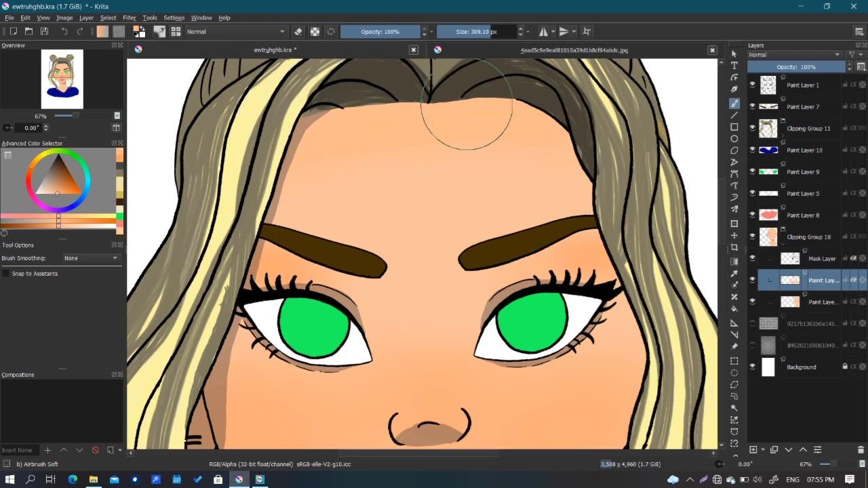Enable Snap to Assistants checkbox
Screen dimensions: 868x488
tap(7, 273)
